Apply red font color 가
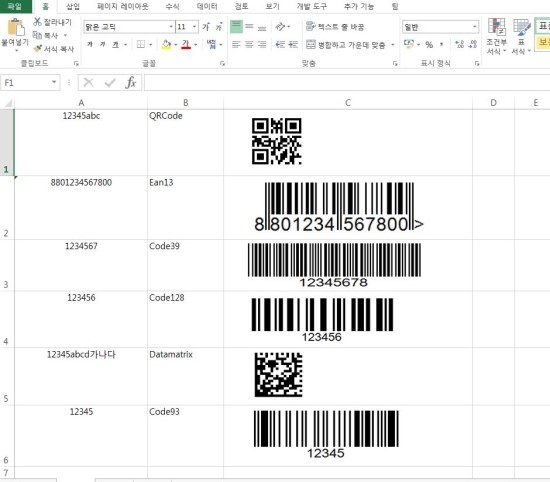The image size is (550, 482). click(x=186, y=45)
